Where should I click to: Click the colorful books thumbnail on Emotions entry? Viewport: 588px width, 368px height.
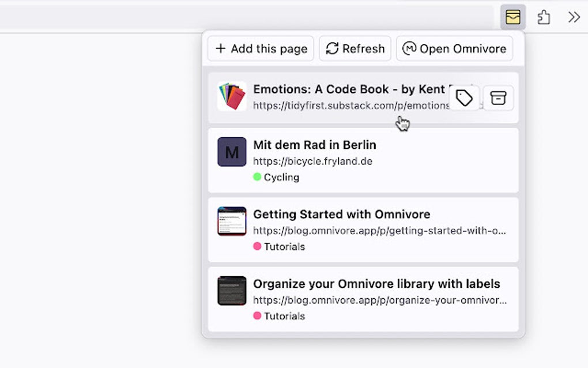pos(231,97)
